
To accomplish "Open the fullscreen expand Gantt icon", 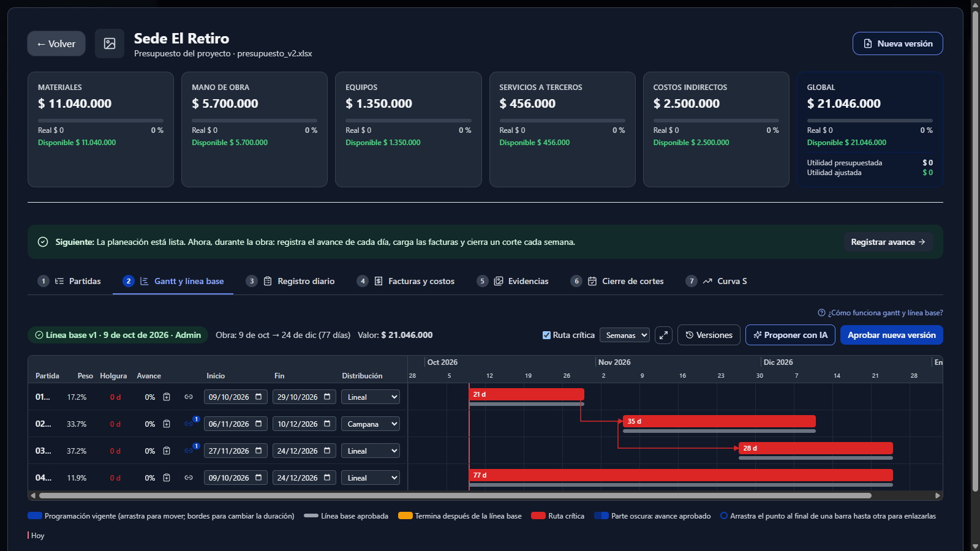I will [x=663, y=335].
